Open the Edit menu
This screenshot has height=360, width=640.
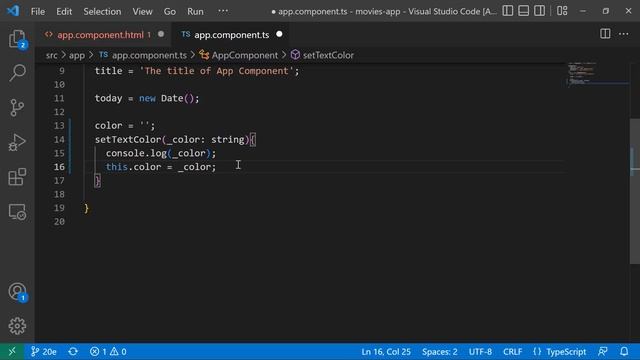point(64,11)
